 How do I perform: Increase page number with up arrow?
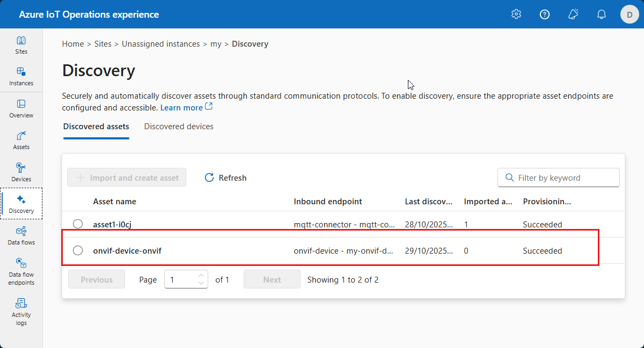click(201, 276)
